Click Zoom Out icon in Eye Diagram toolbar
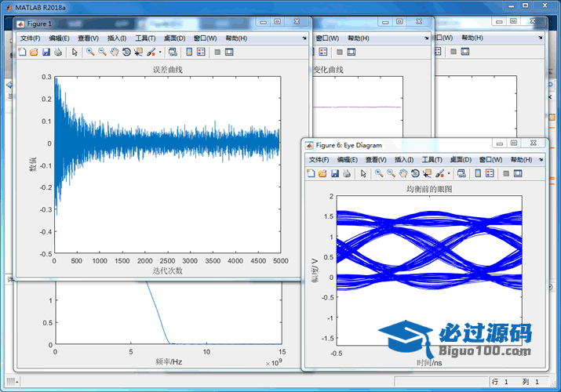This screenshot has width=561, height=392. coord(391,173)
